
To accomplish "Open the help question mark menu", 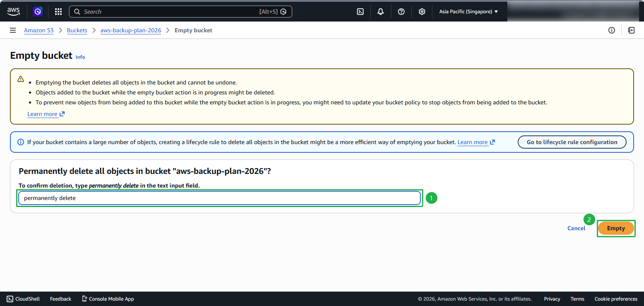I will [401, 12].
